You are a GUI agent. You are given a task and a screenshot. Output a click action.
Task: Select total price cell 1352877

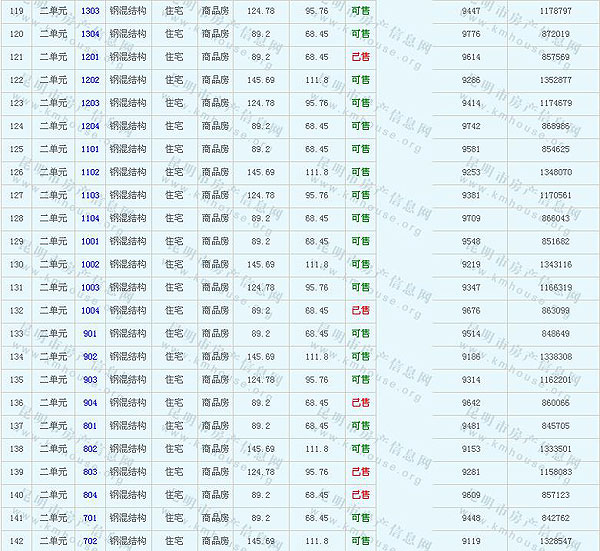(x=555, y=79)
